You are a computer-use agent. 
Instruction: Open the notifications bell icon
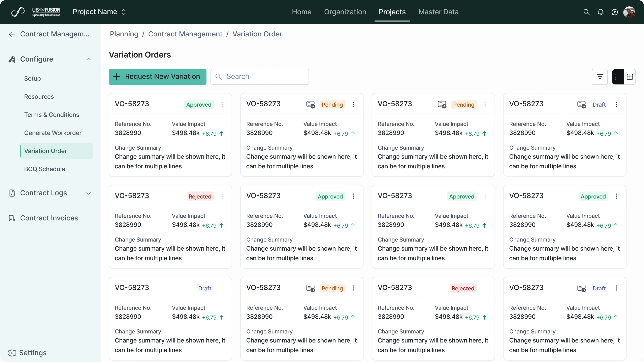[601, 12]
